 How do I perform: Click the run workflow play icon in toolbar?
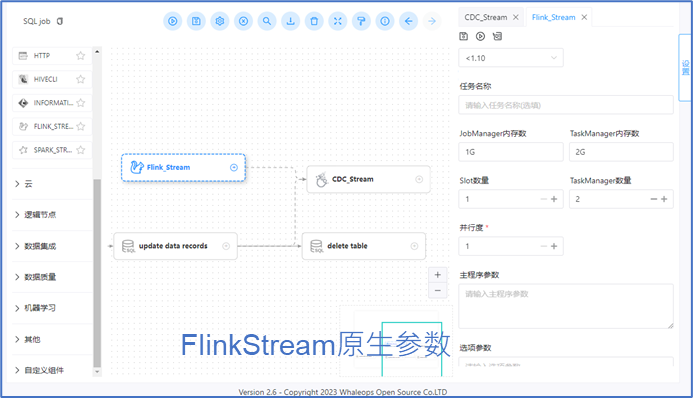(173, 21)
